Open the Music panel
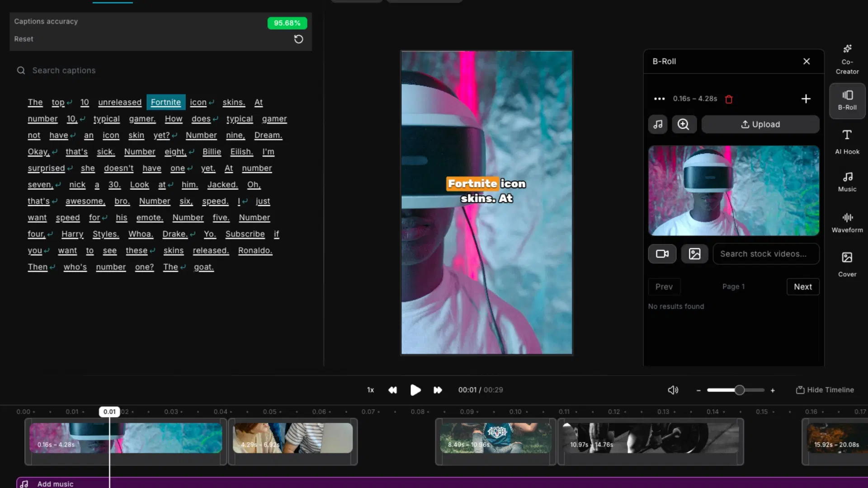Viewport: 868px width, 488px height. tap(847, 181)
